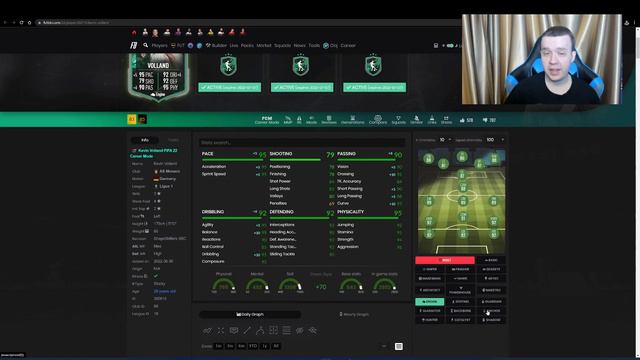This screenshot has width=640, height=360.
Task: Click the dark card version square
Action: [142, 119]
